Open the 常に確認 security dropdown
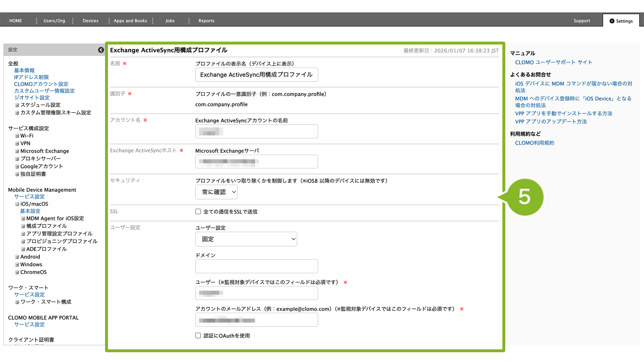644x362 pixels. pyautogui.click(x=216, y=192)
